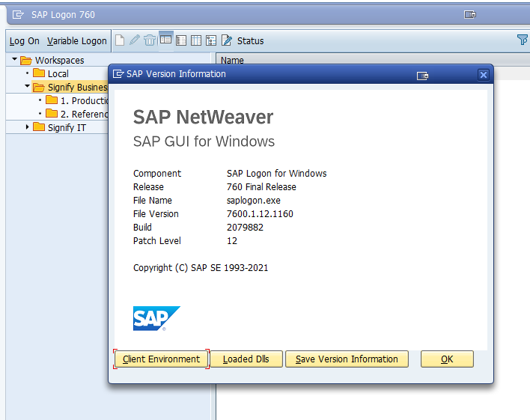530x420 pixels.
Task: Click the filter funnel icon
Action: 523,40
